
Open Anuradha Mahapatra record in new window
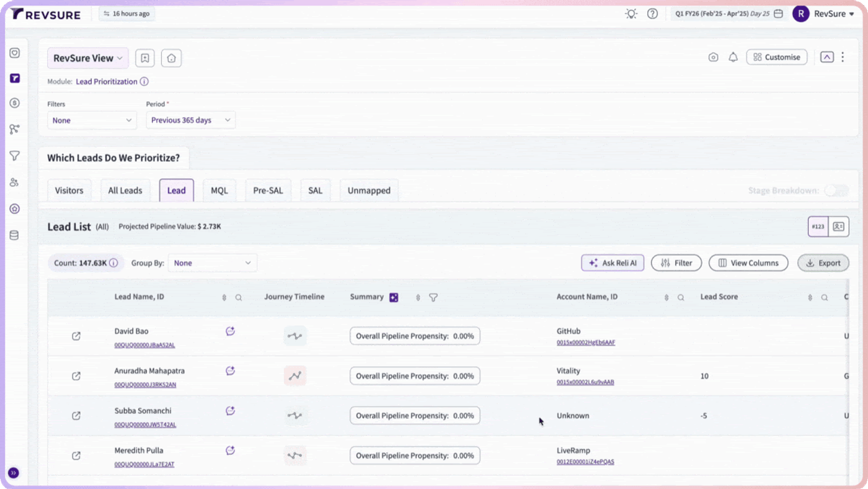76,376
